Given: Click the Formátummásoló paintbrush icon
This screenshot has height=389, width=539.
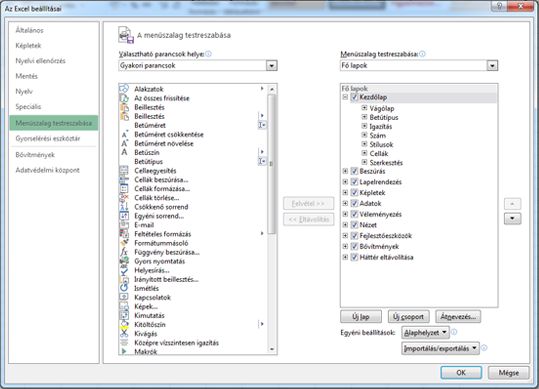Looking at the screenshot, I should tap(124, 243).
